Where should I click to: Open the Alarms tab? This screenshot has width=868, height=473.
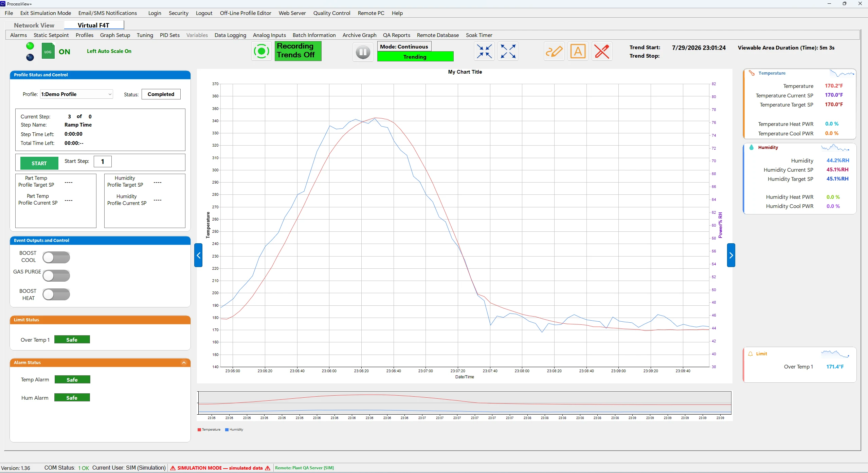(18, 35)
